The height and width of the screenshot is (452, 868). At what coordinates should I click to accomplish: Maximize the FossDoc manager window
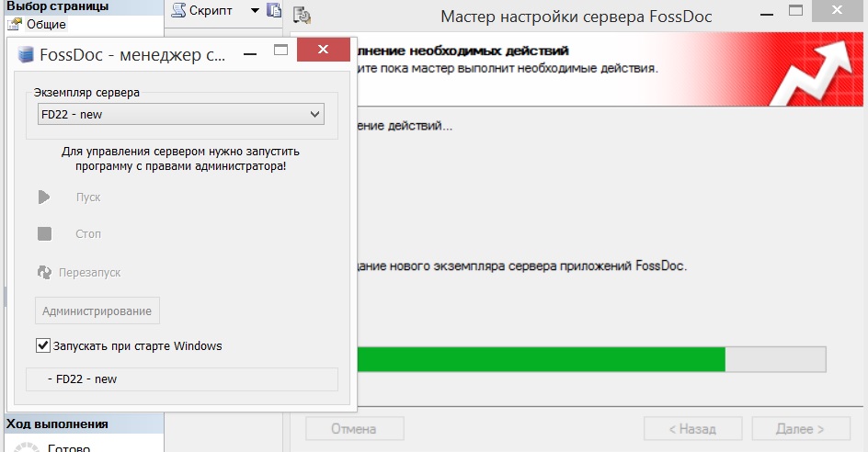click(x=281, y=51)
